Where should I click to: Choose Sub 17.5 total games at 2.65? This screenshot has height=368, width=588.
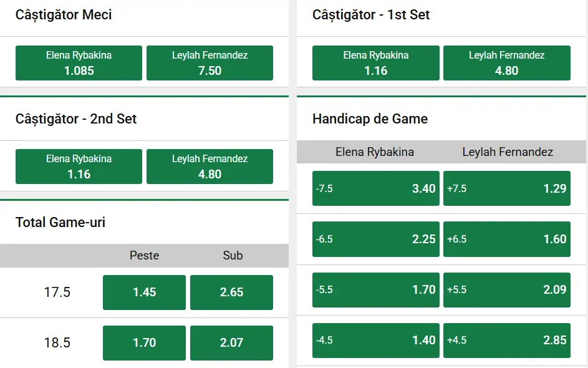point(231,292)
